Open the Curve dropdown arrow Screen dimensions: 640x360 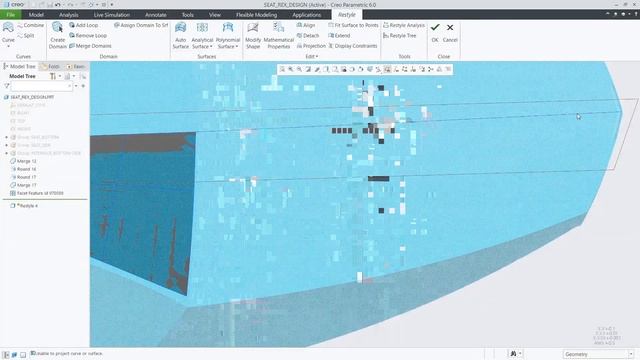[x=8, y=46]
